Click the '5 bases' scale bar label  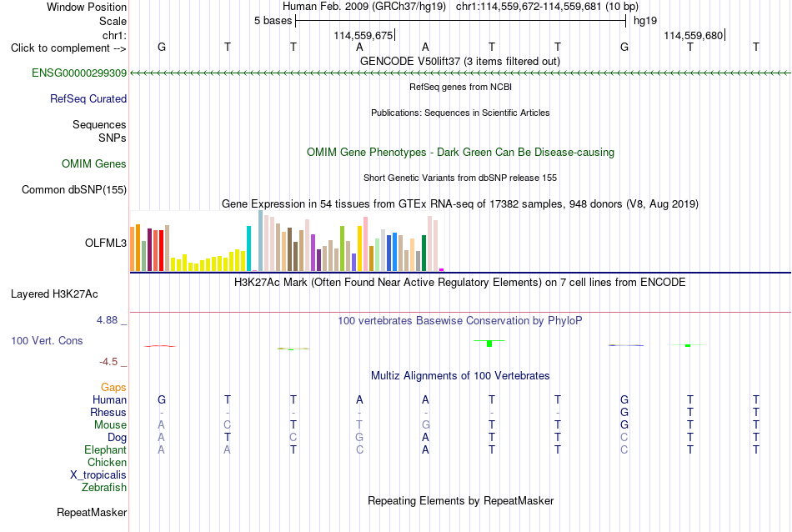[273, 21]
